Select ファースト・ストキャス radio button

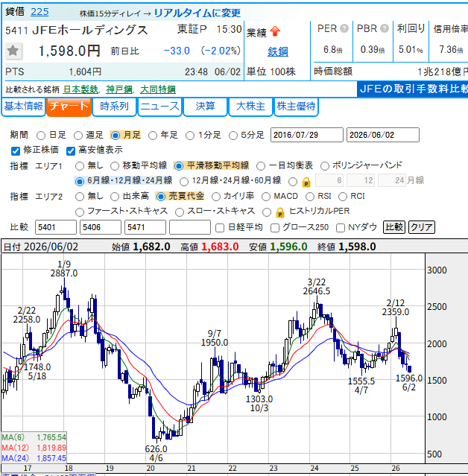pos(80,212)
